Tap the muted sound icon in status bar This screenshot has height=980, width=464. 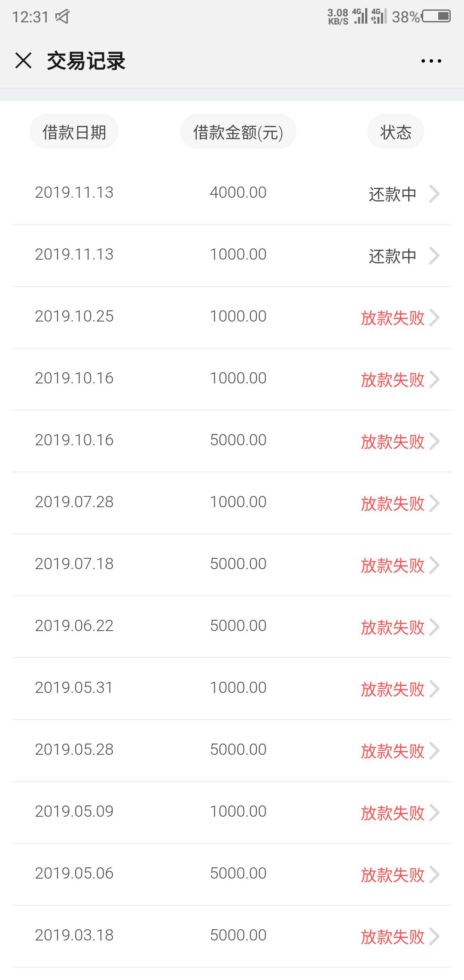tap(62, 17)
